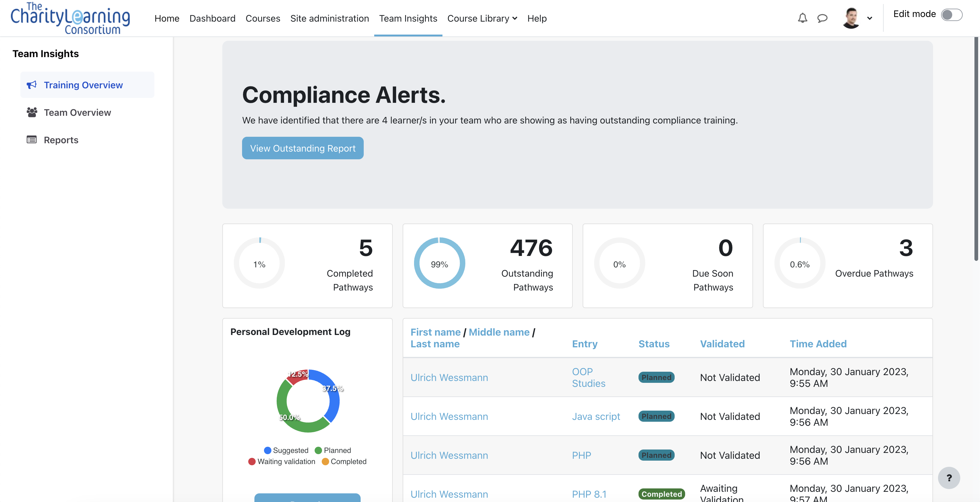
Task: Toggle Waiting validation legend item
Action: tap(282, 461)
